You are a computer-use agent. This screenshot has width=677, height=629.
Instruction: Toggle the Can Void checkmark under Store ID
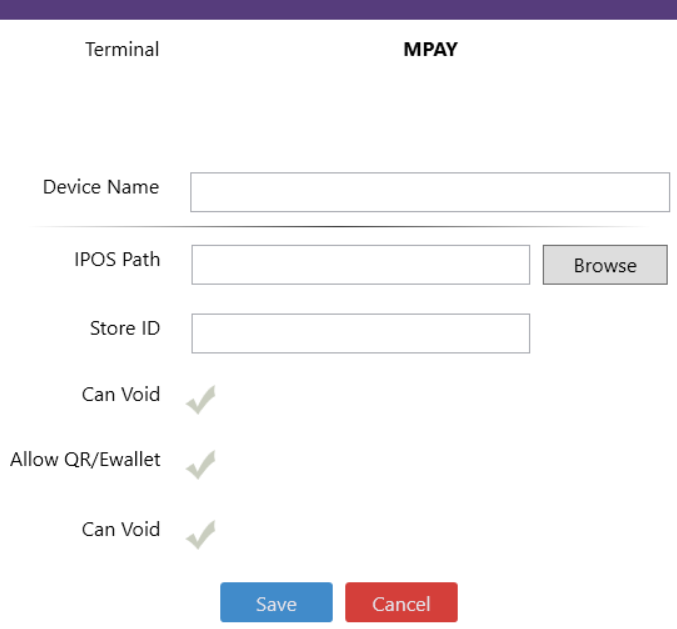pyautogui.click(x=201, y=399)
